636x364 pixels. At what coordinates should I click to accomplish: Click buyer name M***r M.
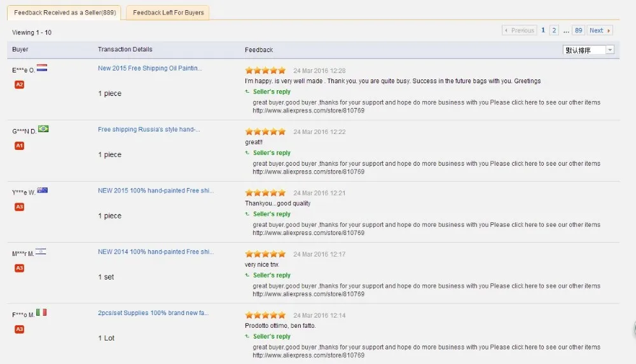pos(23,253)
